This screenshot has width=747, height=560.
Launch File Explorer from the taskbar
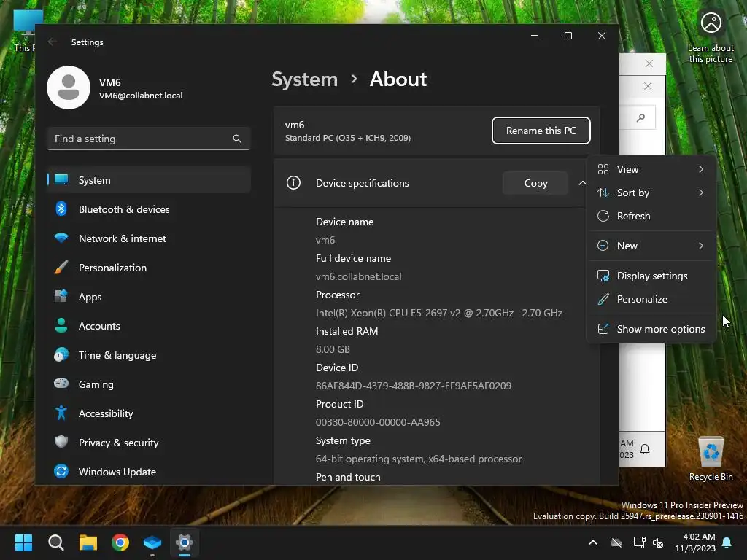(x=88, y=542)
